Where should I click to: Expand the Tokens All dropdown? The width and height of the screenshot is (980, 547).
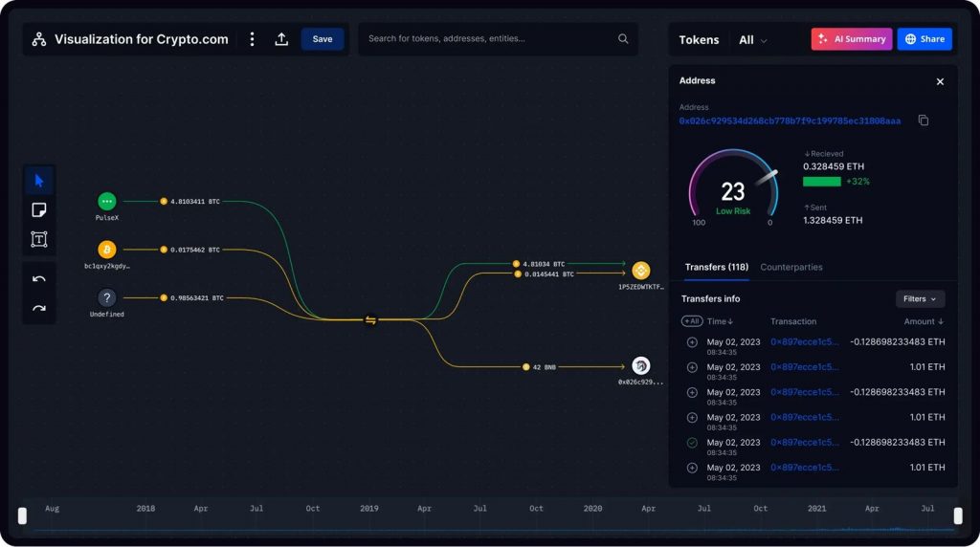pos(753,40)
